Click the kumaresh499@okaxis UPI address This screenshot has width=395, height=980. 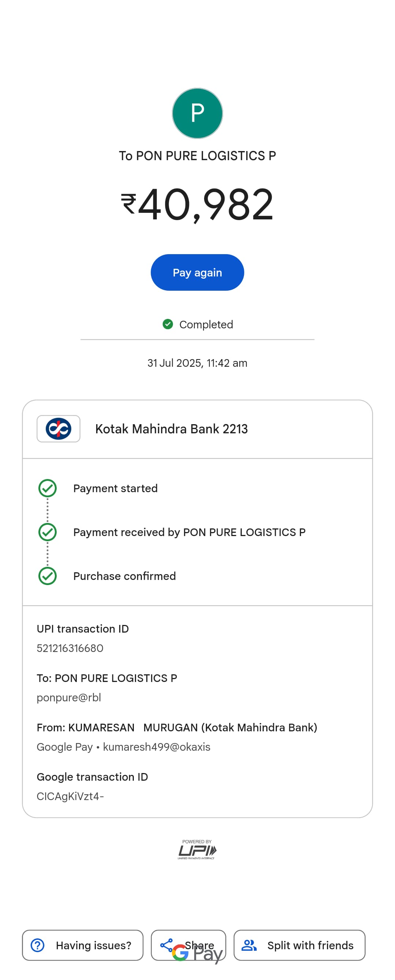tap(157, 747)
